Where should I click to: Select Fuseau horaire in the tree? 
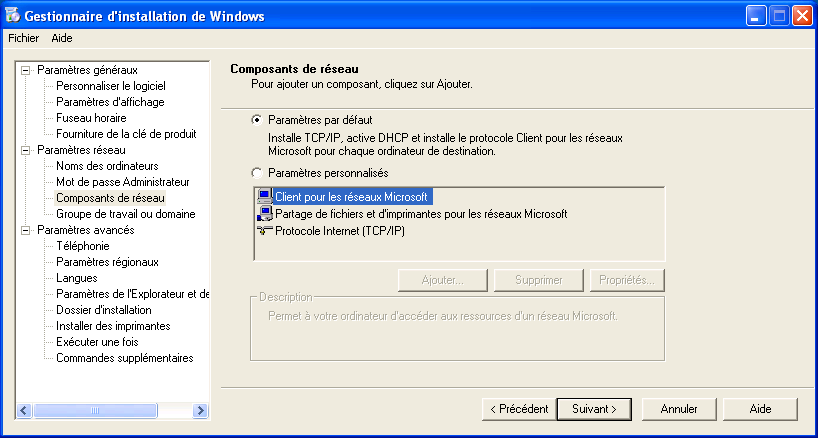tap(91, 118)
